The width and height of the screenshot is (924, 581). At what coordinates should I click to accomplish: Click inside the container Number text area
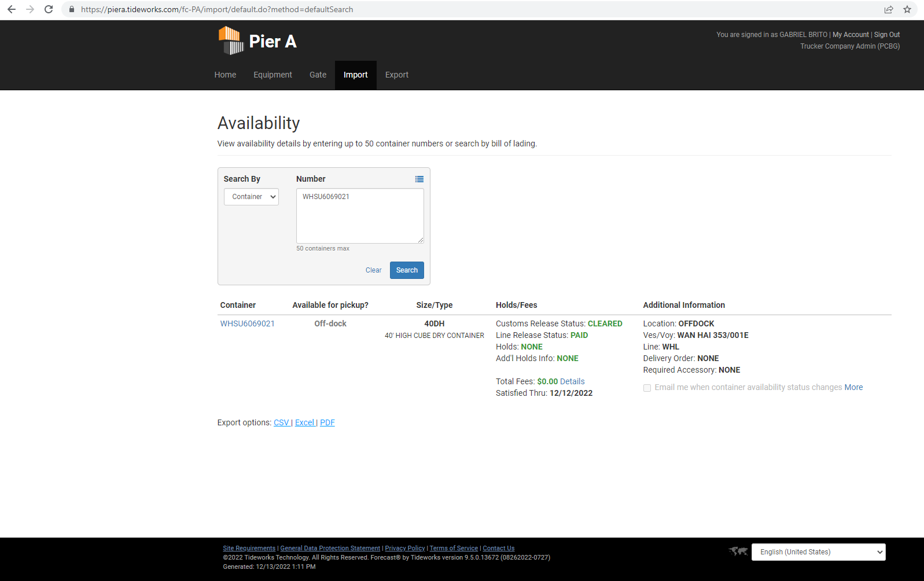[360, 216]
